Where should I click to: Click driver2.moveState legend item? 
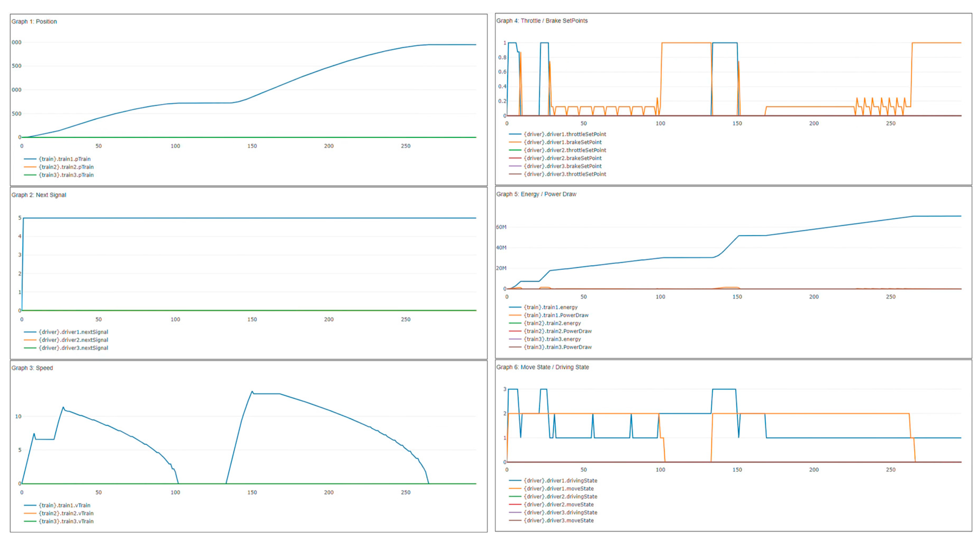[552, 504]
